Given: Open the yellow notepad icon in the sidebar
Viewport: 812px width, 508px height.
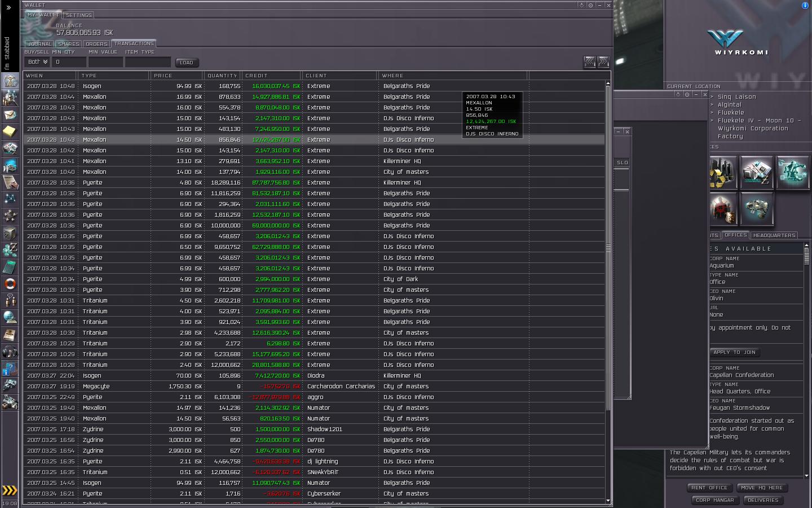Looking at the screenshot, I should [10, 132].
